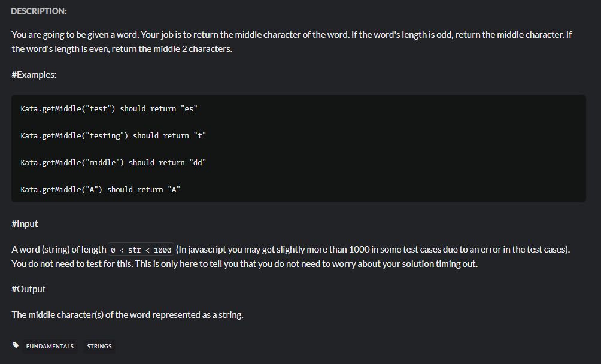Click the Kata.getMiddle("test") example line
The width and height of the screenshot is (601, 364).
[109, 109]
